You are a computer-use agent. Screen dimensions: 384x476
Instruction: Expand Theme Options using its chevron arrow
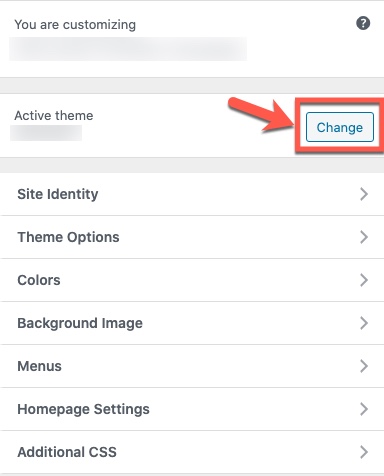(x=364, y=237)
